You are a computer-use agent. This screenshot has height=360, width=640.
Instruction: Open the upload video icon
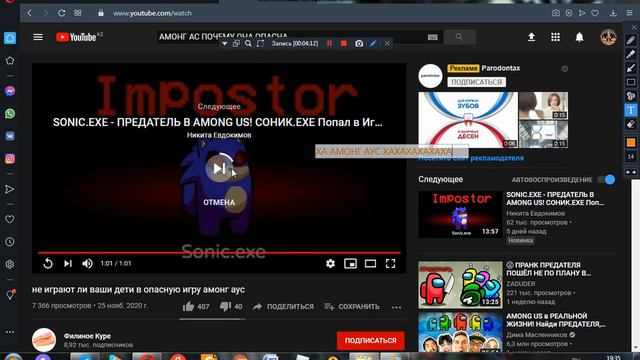(x=531, y=37)
